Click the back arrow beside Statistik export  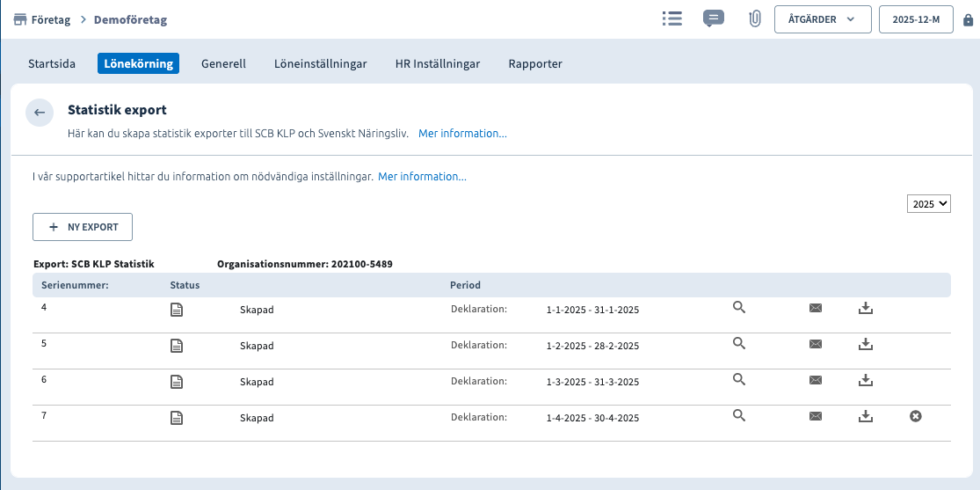(x=40, y=113)
